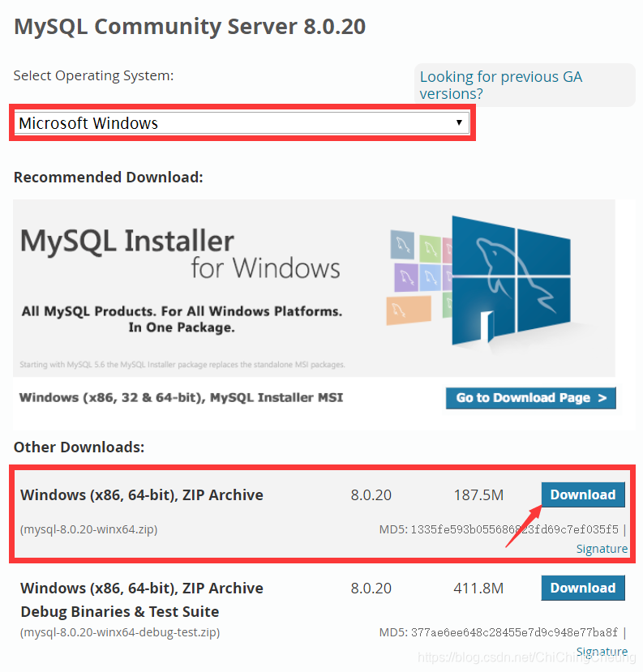
Task: Click the Windows logo dolphin graphic
Action: pos(511,280)
